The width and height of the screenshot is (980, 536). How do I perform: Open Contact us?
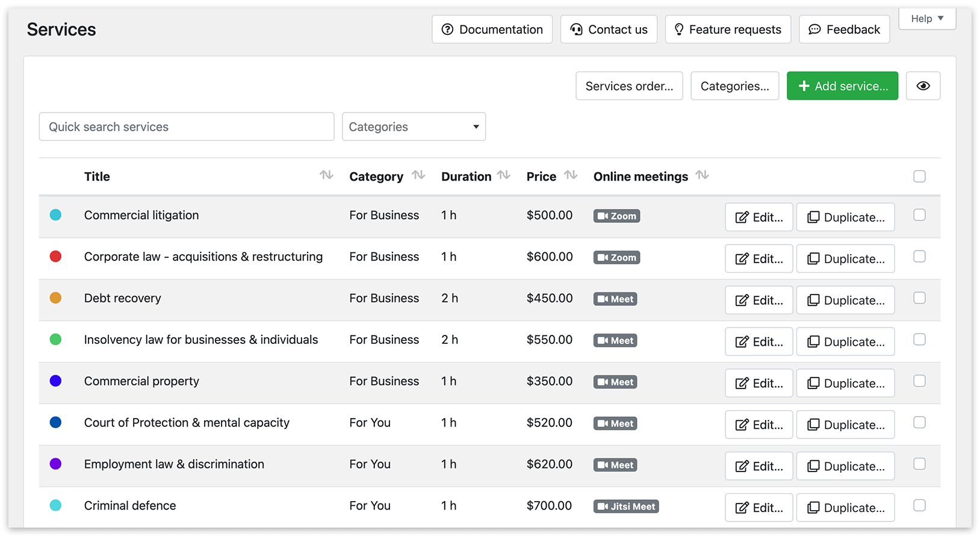click(x=609, y=30)
